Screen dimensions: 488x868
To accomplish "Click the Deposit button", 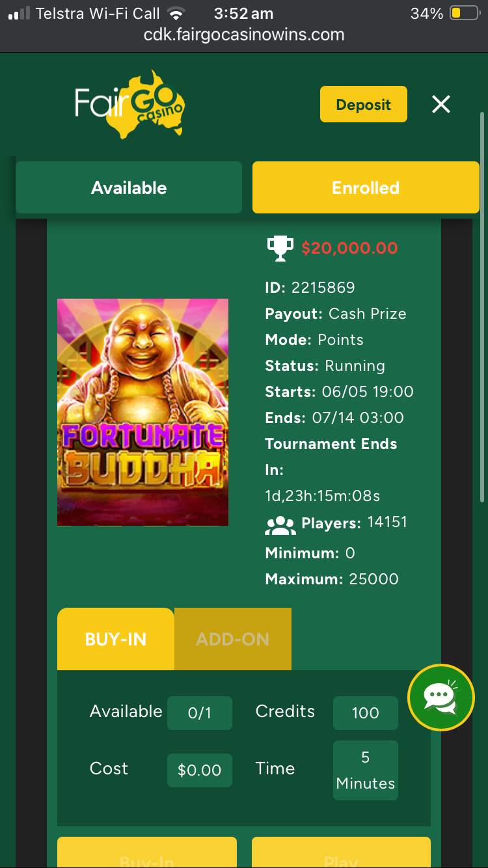I will coord(364,104).
